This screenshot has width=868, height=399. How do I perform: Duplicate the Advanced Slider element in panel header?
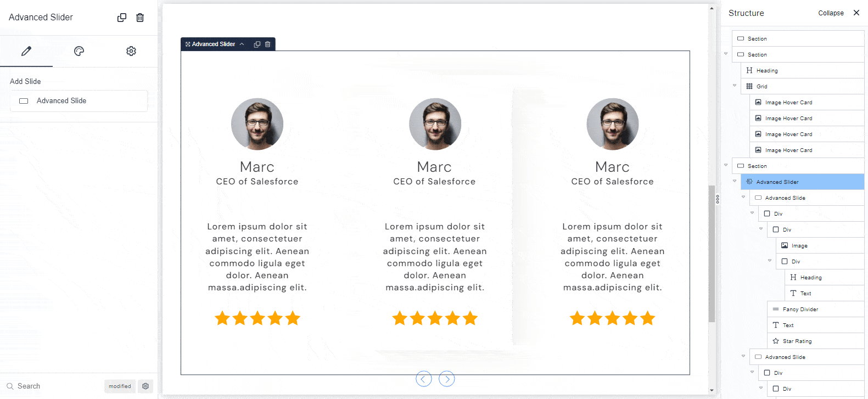pos(122,18)
